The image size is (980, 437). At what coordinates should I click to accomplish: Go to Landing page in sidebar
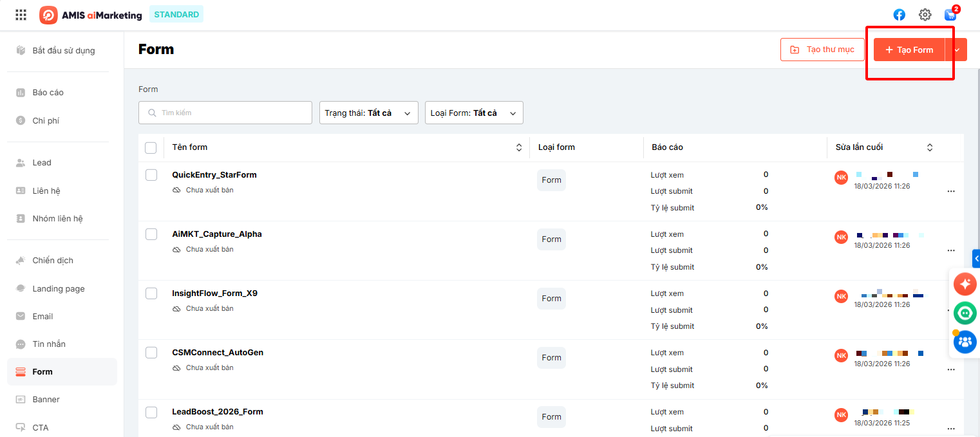pyautogui.click(x=59, y=288)
